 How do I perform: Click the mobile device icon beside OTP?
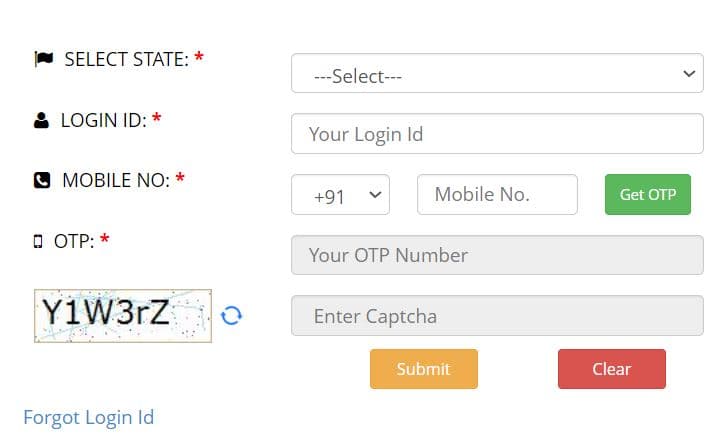click(38, 241)
